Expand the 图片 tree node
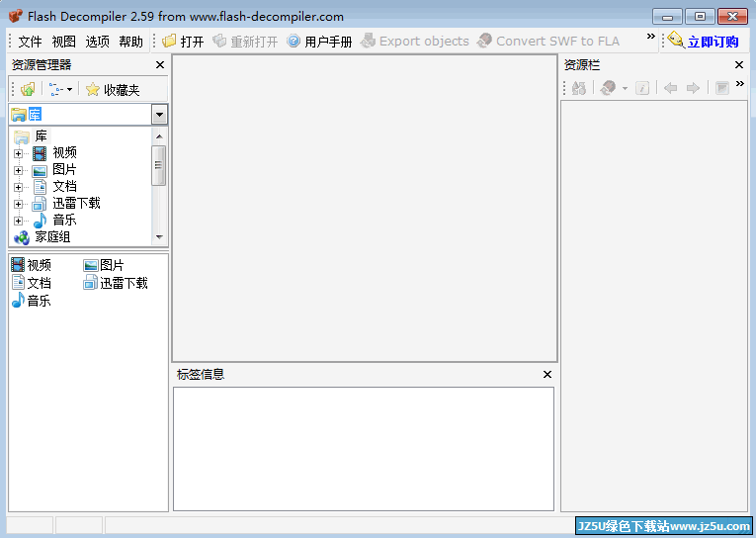 (18, 171)
